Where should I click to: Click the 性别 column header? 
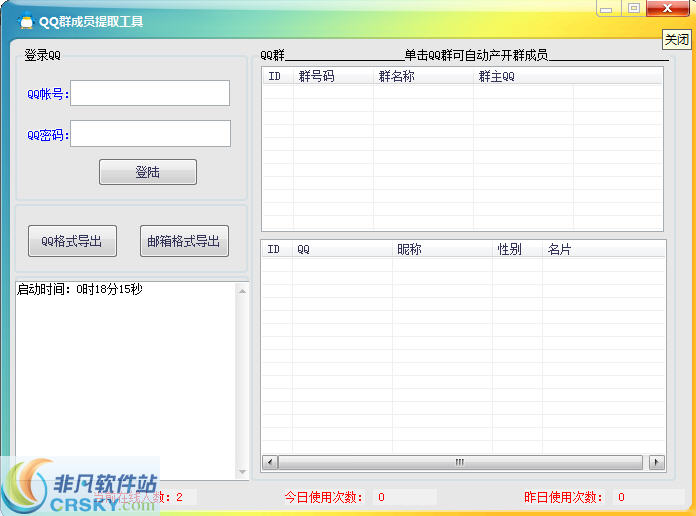pos(517,250)
